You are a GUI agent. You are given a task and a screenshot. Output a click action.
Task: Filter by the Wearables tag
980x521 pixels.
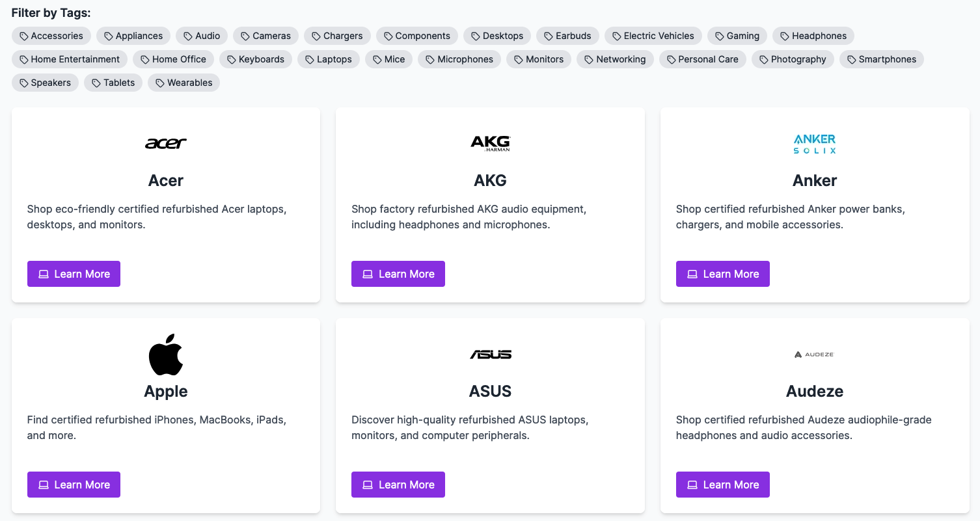[x=184, y=83]
